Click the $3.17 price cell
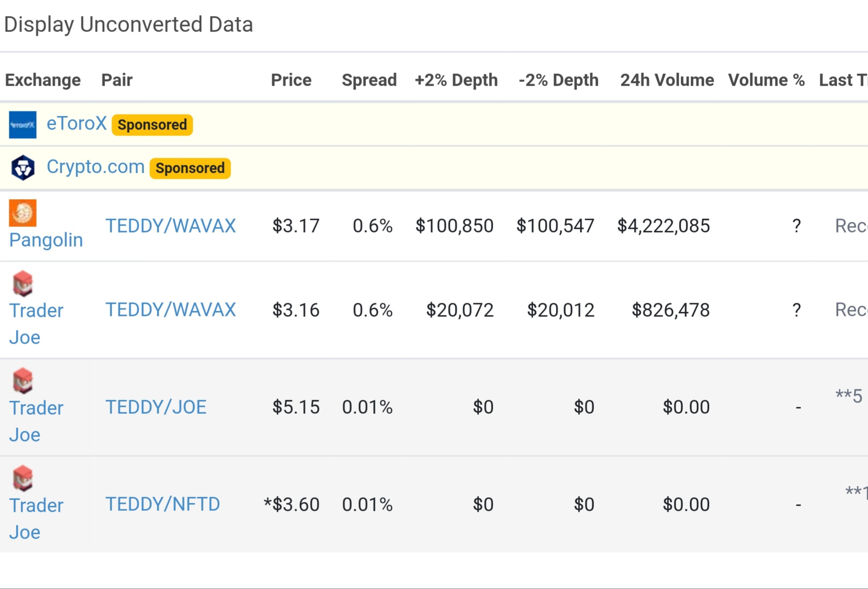 (296, 226)
